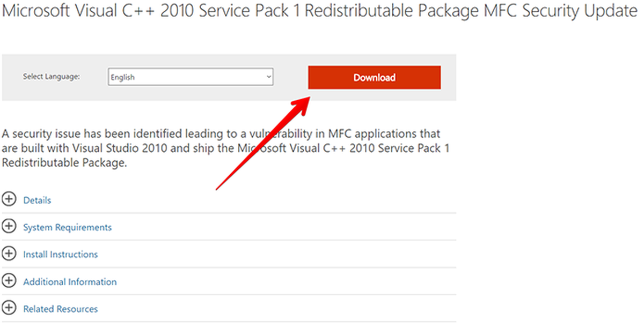Expand Additional Information via its plus icon
The height and width of the screenshot is (335, 644).
(9, 281)
